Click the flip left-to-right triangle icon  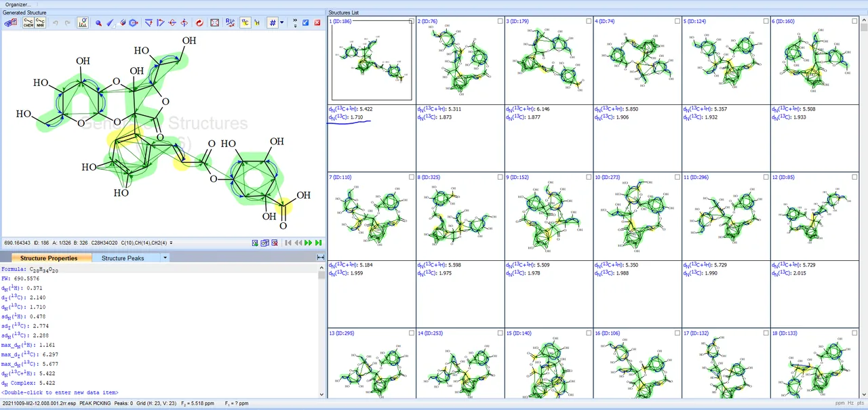point(161,22)
